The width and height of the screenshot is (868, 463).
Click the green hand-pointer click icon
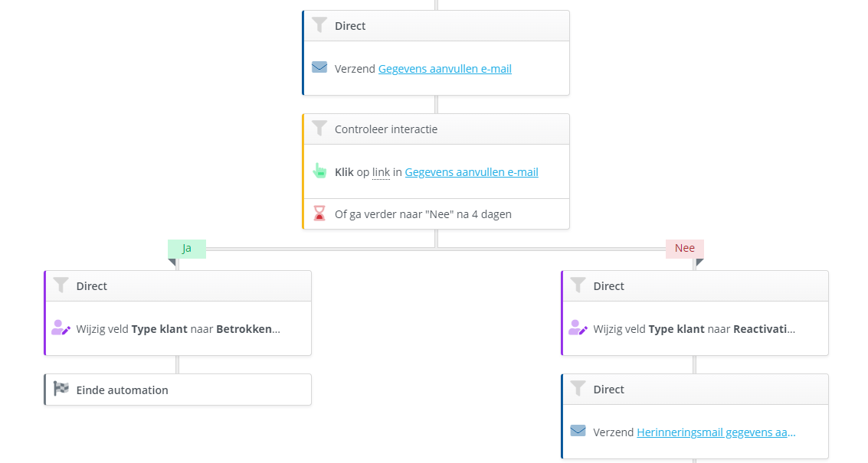click(319, 171)
